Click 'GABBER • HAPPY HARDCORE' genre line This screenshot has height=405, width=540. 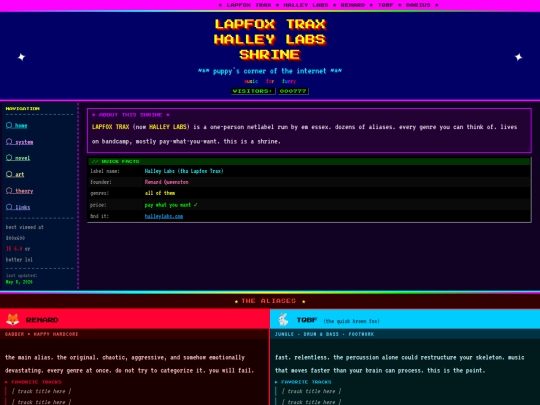click(41, 334)
